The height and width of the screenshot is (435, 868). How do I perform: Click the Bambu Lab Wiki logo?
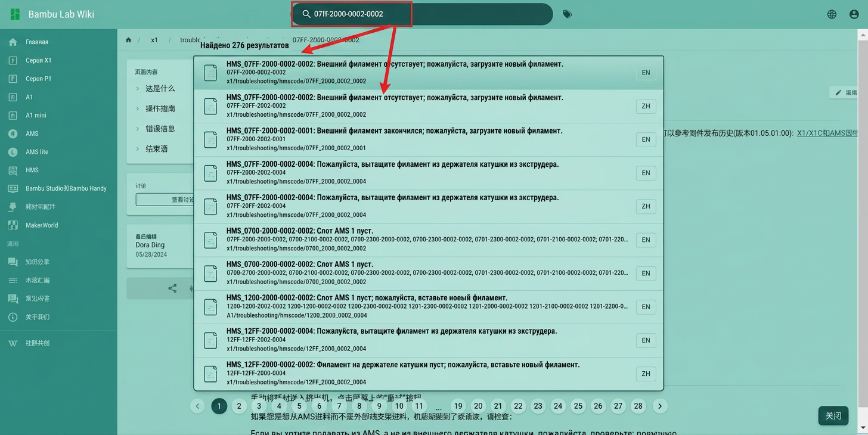point(15,14)
